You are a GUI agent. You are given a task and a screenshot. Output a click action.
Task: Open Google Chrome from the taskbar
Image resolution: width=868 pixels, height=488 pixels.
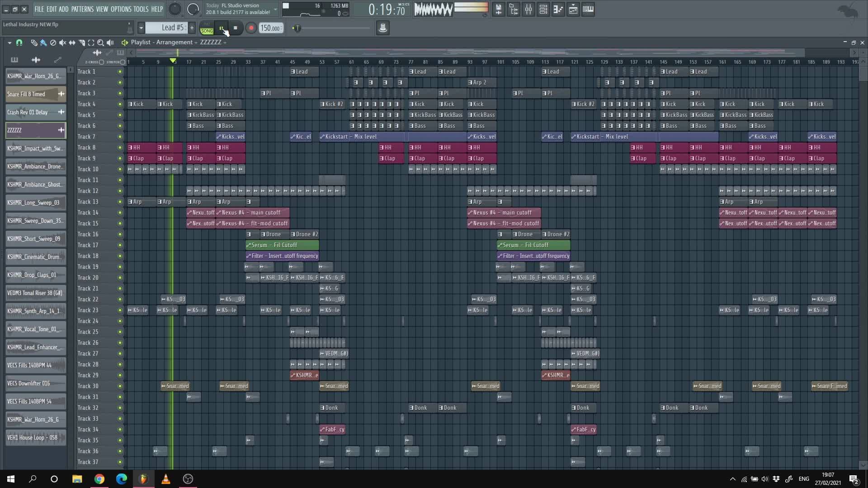(99, 479)
